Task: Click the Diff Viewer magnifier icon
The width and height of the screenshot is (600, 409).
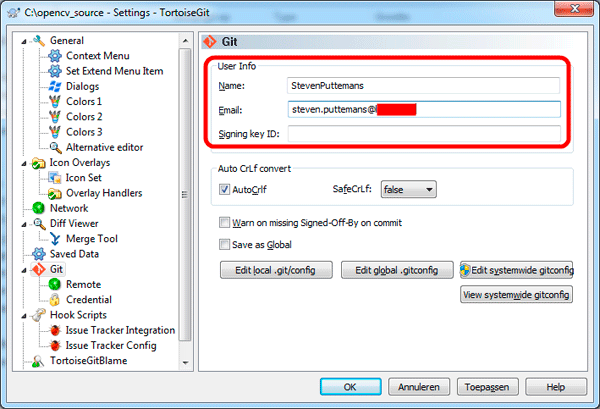Action: [39, 223]
